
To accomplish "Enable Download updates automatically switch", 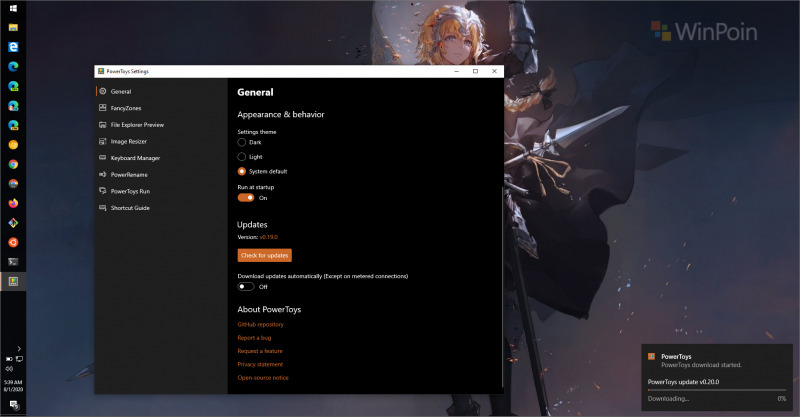I will click(246, 286).
